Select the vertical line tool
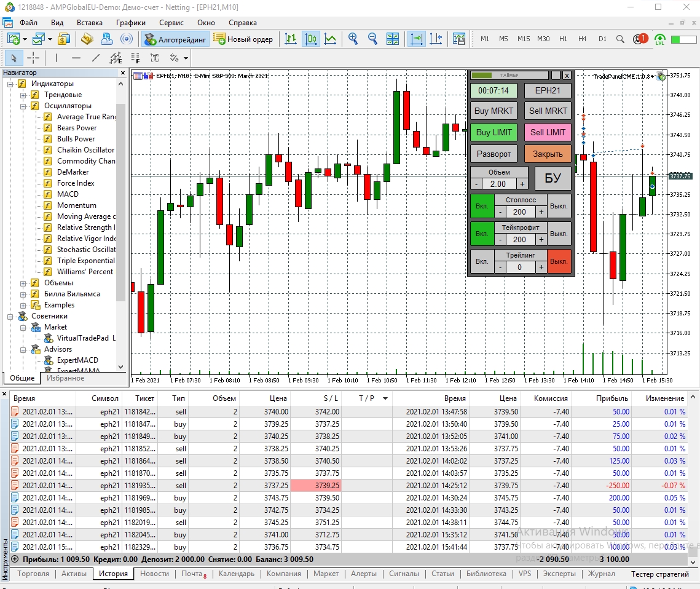Screen dimensions: 700x589 (x=57, y=58)
